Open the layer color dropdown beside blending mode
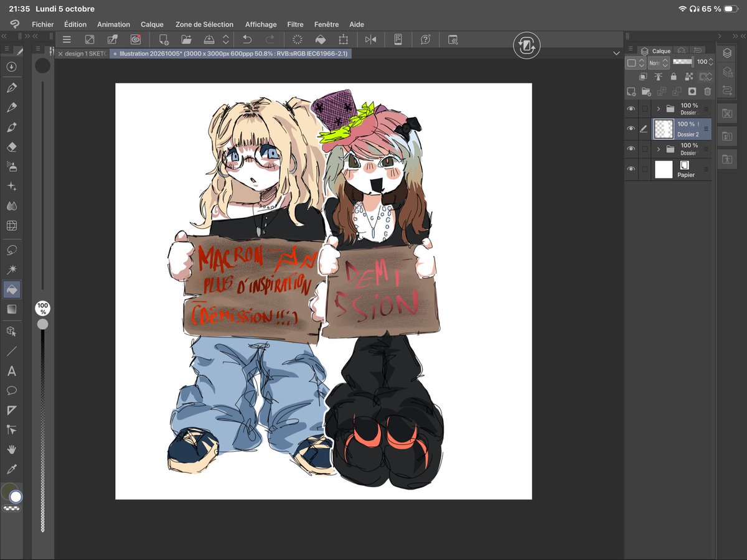This screenshot has width=747, height=560. [636, 62]
